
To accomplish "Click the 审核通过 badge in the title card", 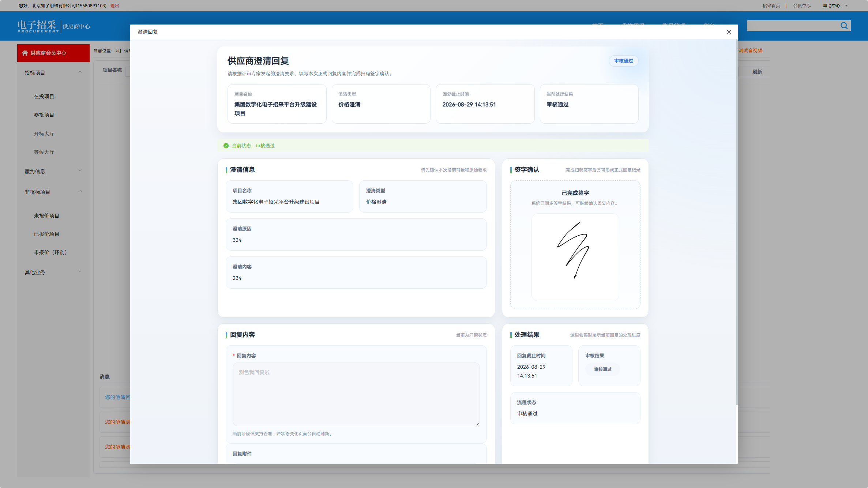I will pyautogui.click(x=624, y=61).
